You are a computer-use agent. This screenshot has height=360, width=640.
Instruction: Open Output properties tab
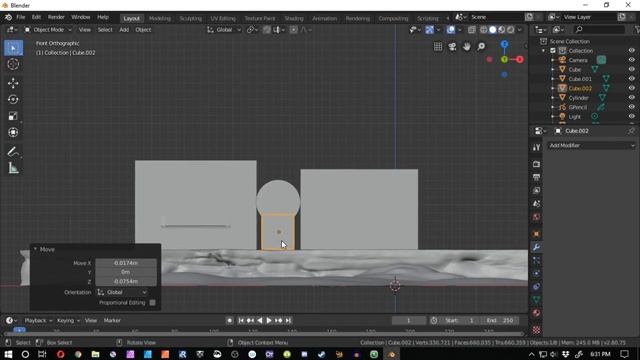pos(536,177)
